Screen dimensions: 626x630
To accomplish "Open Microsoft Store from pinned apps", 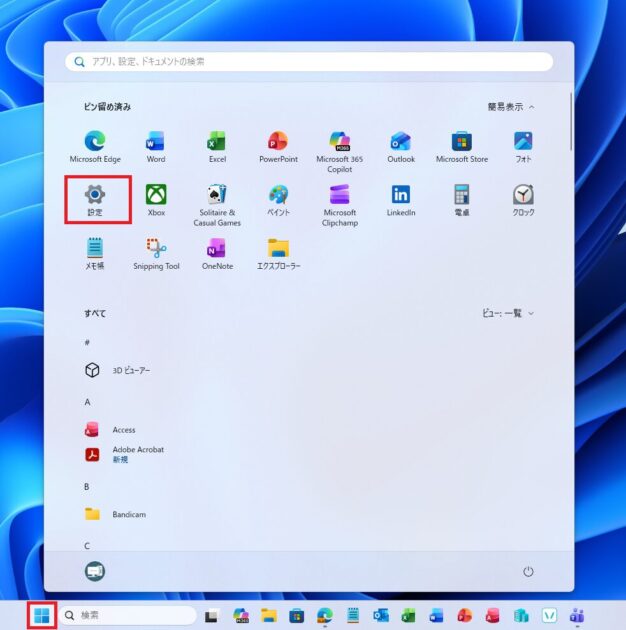I will pos(462,147).
